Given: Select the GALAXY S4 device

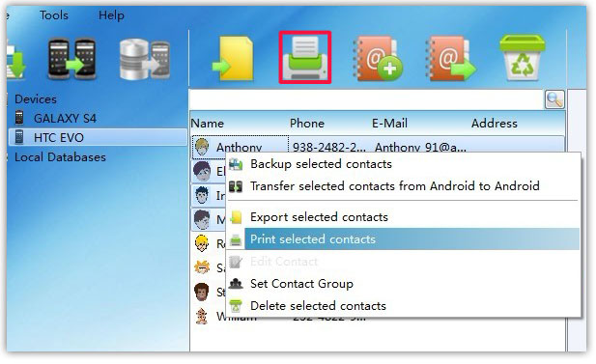Looking at the screenshot, I should pyautogui.click(x=65, y=118).
